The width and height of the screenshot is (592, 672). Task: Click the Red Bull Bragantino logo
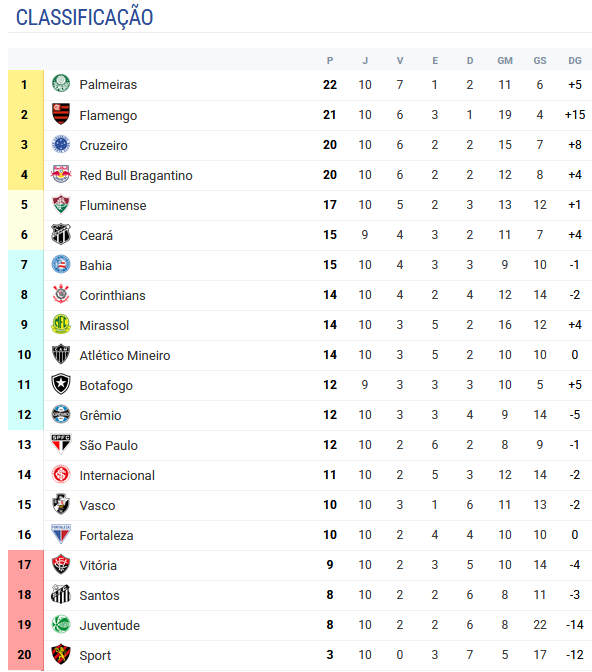point(61,174)
